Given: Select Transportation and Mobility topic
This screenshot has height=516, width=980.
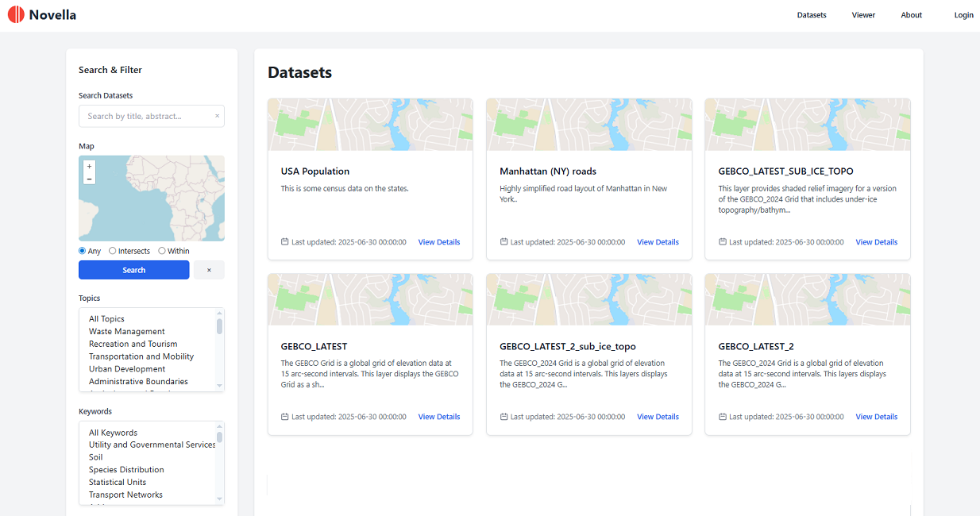Looking at the screenshot, I should pyautogui.click(x=141, y=356).
